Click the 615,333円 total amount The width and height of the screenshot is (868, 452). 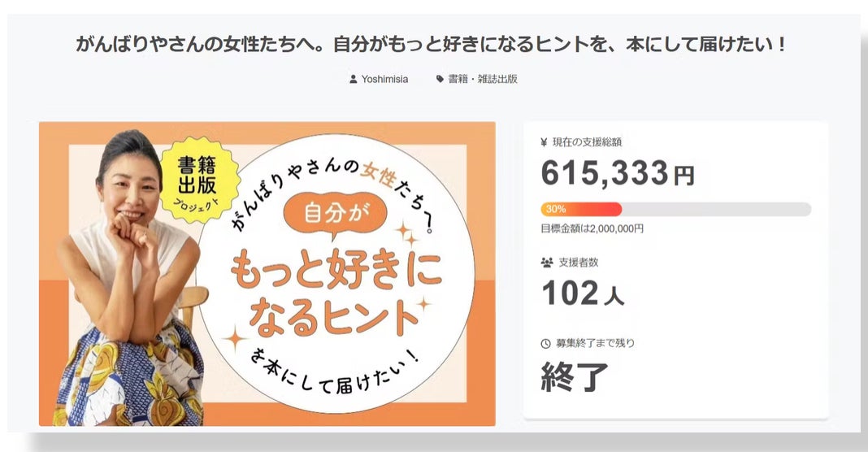pos(618,172)
